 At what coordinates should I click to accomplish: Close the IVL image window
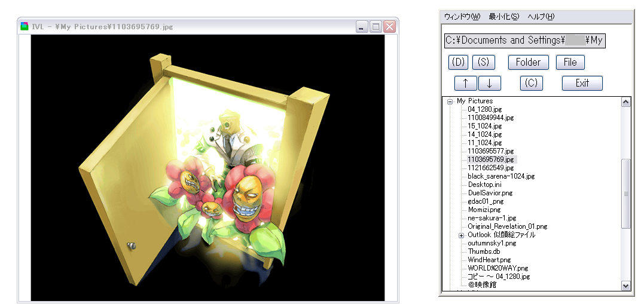[389, 27]
